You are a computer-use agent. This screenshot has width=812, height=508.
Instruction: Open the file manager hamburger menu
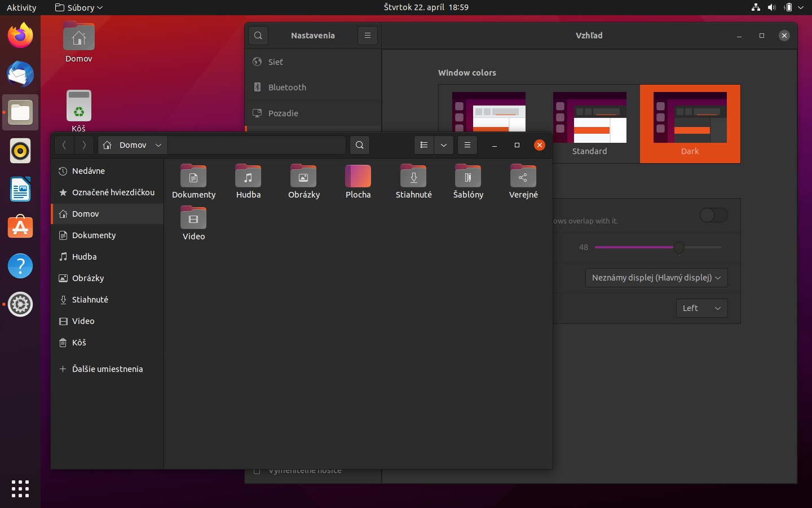[x=467, y=145]
